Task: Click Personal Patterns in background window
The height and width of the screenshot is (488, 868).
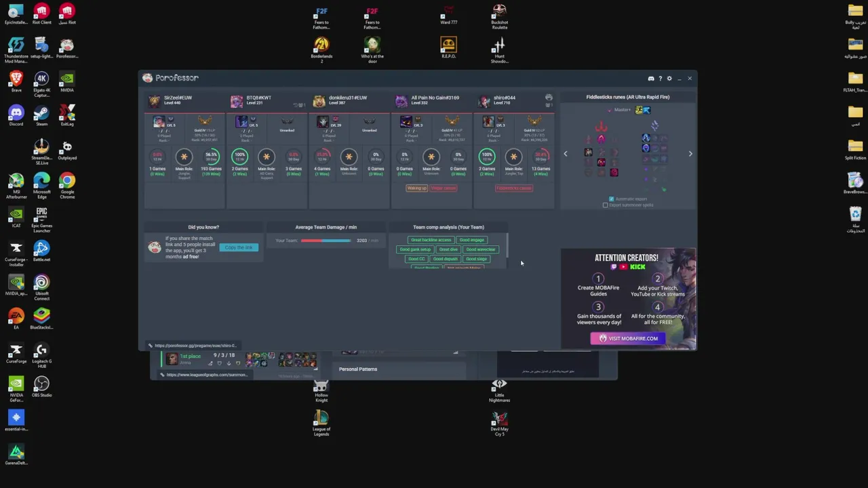Action: tap(358, 369)
